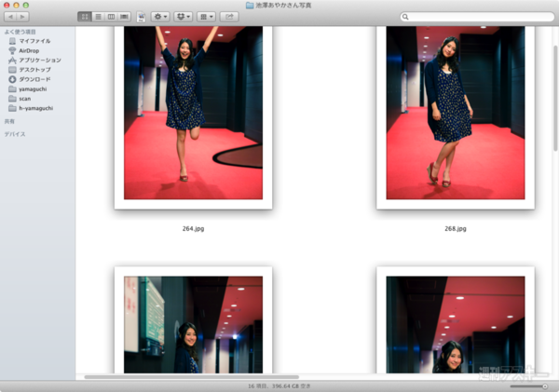
Task: Click the folder icon in title bar
Action: coord(250,6)
